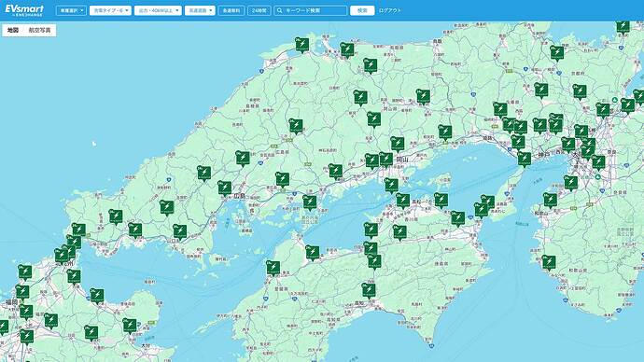Select the charger marker just above the 高知 label
Viewport: 644px width, 362px height.
pos(369,290)
